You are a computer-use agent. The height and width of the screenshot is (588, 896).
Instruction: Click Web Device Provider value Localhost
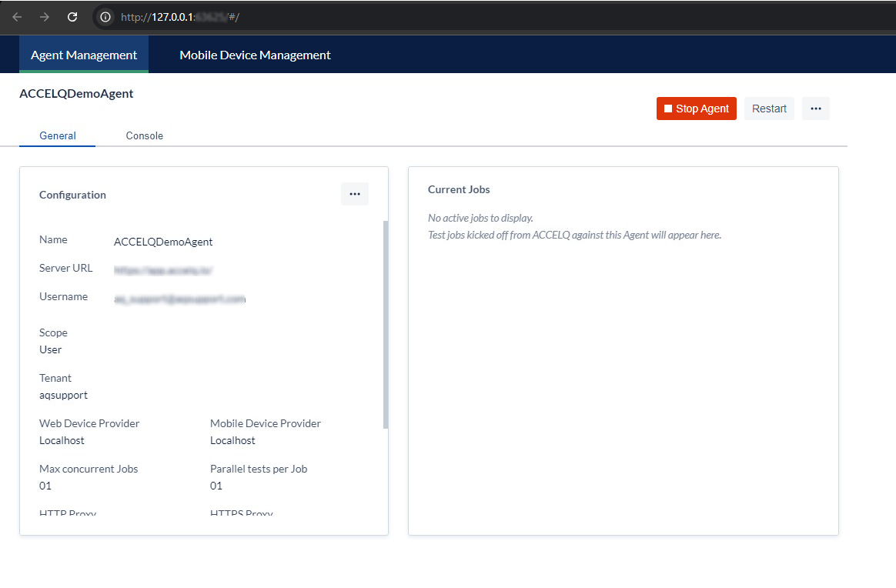tap(62, 440)
